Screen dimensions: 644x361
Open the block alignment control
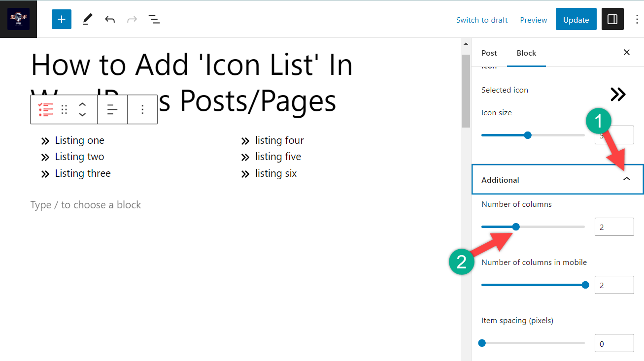(x=113, y=109)
